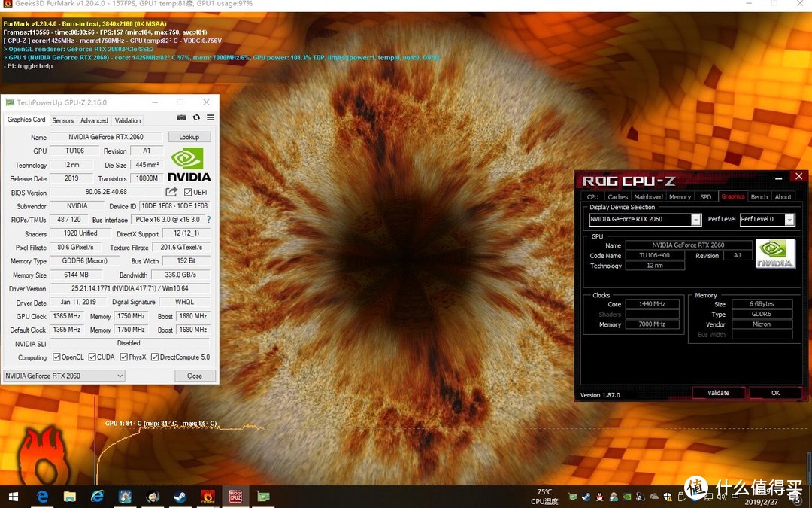Click the Lookup button in GPU-Z
812x508 pixels.
point(189,137)
